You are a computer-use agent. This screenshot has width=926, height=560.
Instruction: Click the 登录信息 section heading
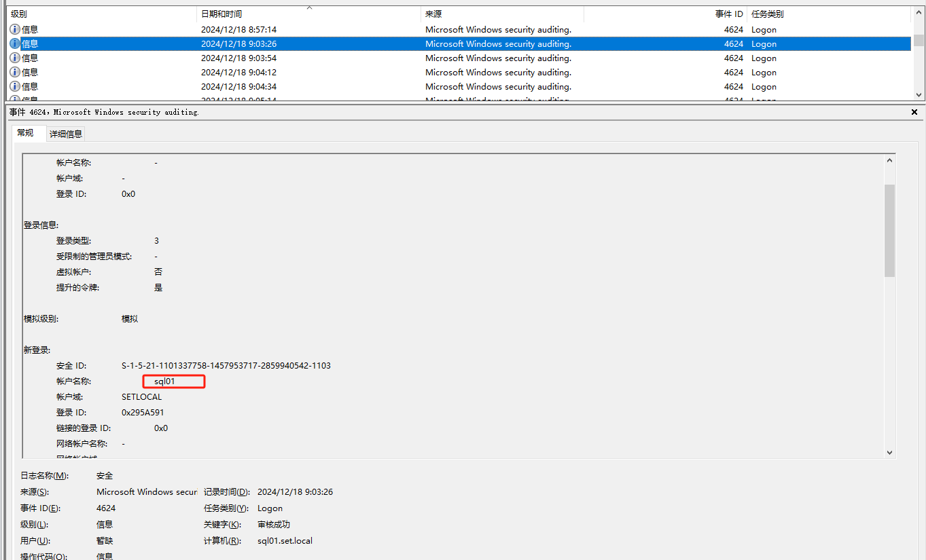41,225
